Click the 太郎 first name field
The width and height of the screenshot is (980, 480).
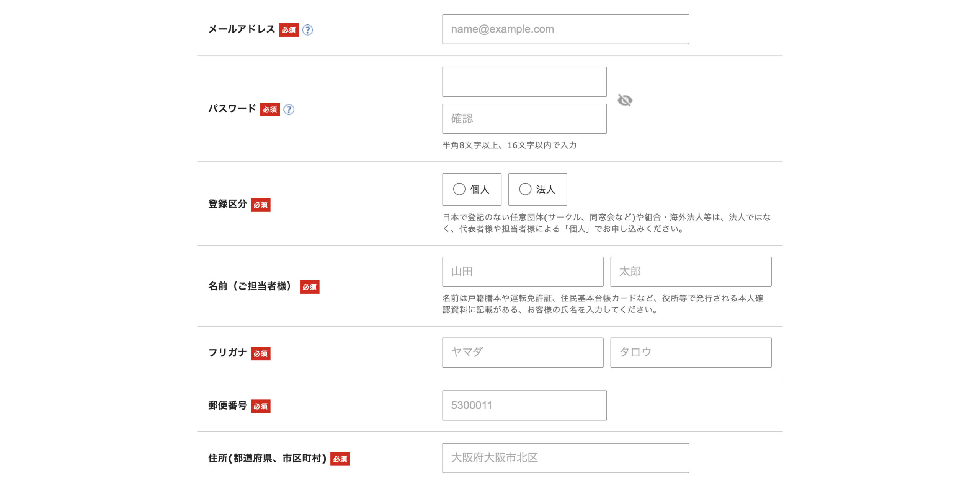click(x=691, y=272)
